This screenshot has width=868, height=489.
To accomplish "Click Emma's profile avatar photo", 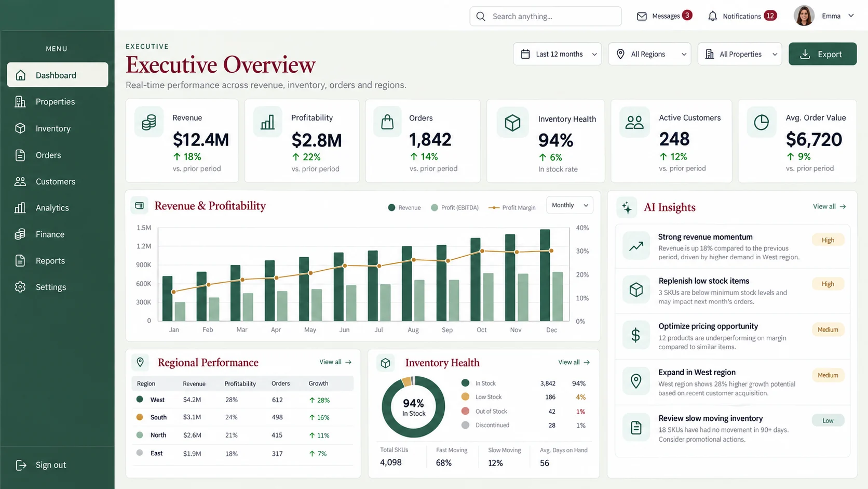I will pyautogui.click(x=804, y=16).
